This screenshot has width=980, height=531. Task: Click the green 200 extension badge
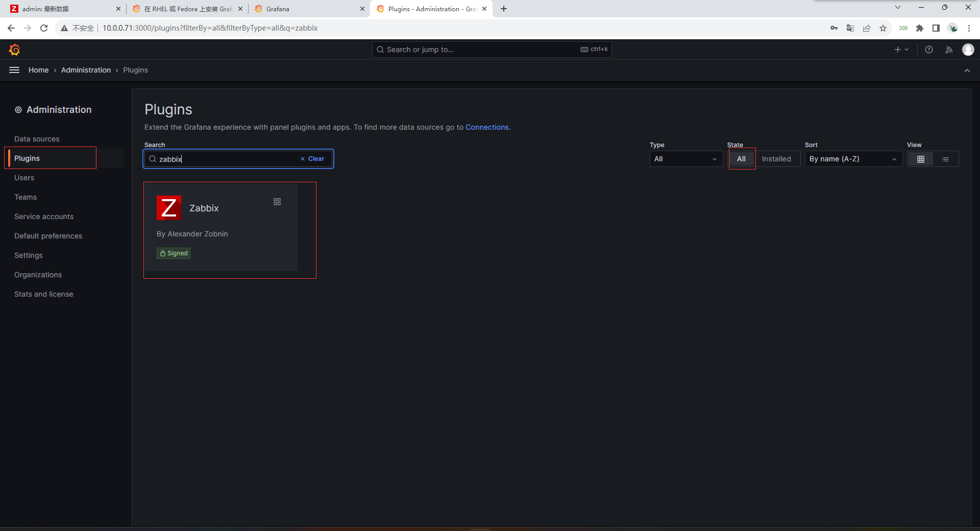(903, 28)
